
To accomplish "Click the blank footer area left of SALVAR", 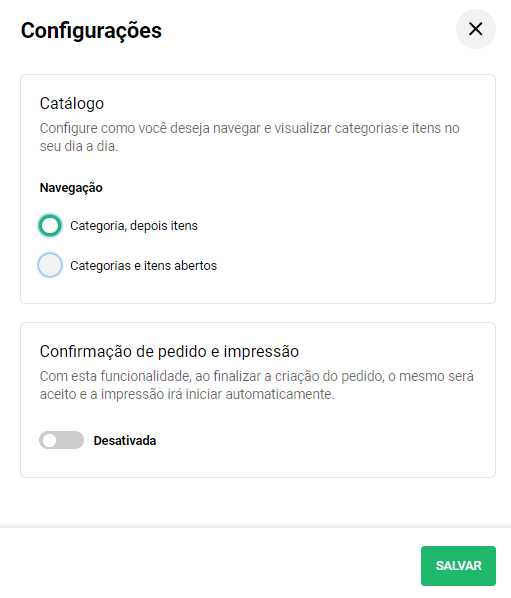I will 210,564.
